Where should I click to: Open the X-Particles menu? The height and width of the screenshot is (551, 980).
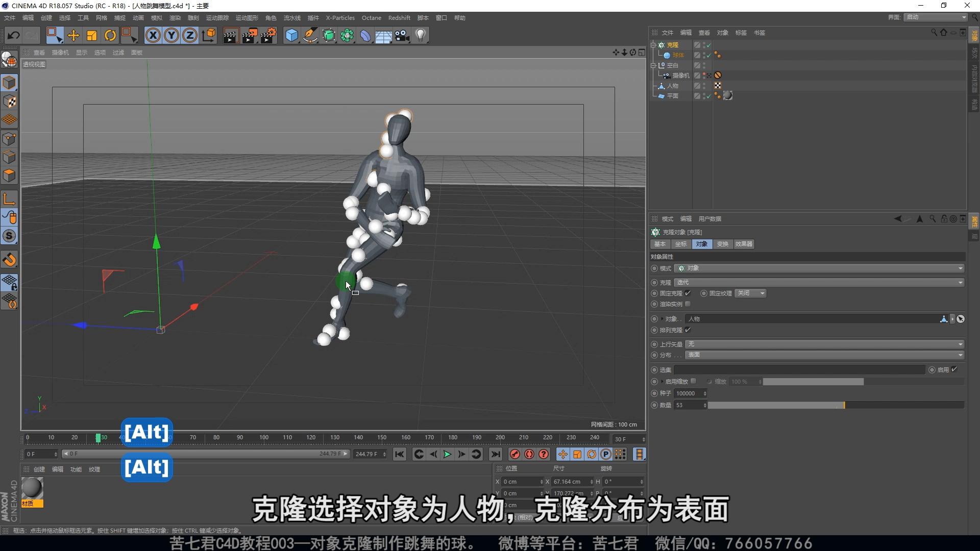pos(340,18)
